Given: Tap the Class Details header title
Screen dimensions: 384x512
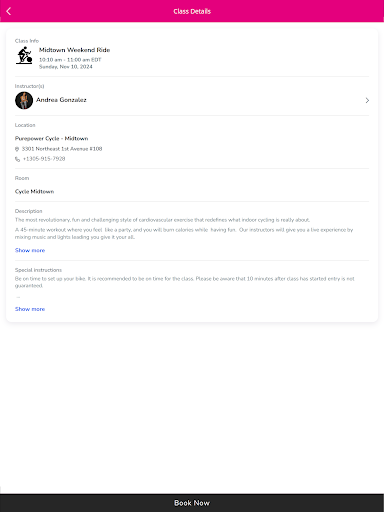Looking at the screenshot, I should coord(192,11).
